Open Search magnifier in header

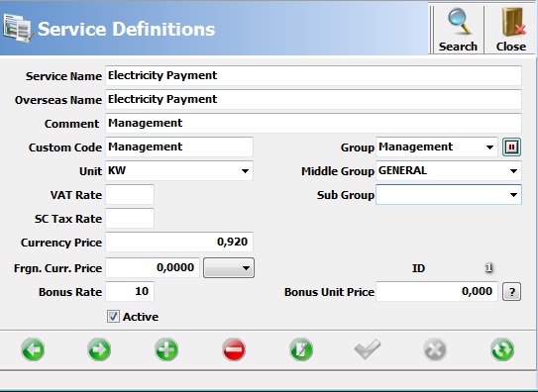tap(458, 30)
